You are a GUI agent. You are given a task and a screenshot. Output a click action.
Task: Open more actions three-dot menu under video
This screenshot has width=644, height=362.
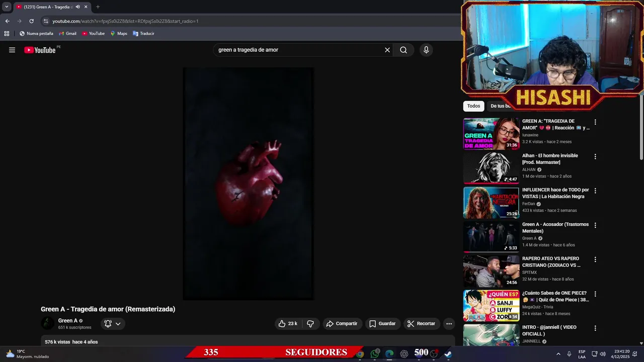449,324
